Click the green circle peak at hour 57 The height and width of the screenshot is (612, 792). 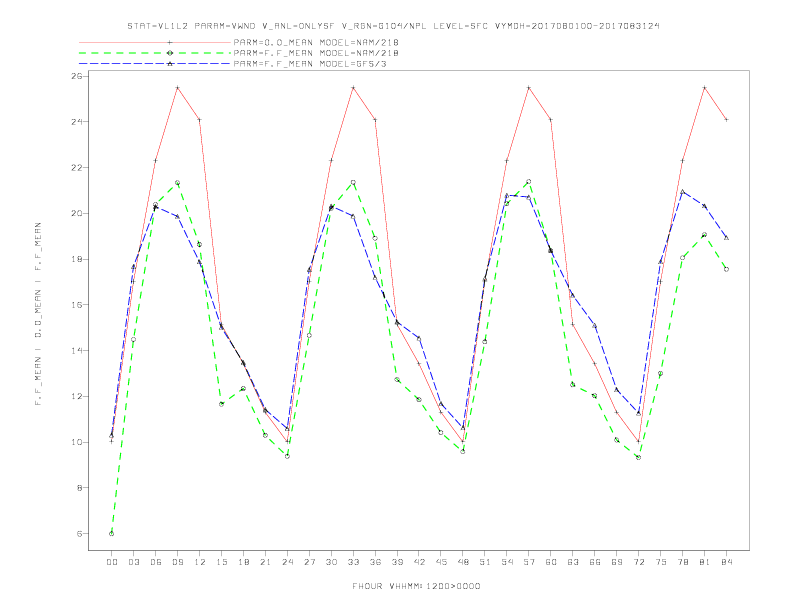(529, 181)
